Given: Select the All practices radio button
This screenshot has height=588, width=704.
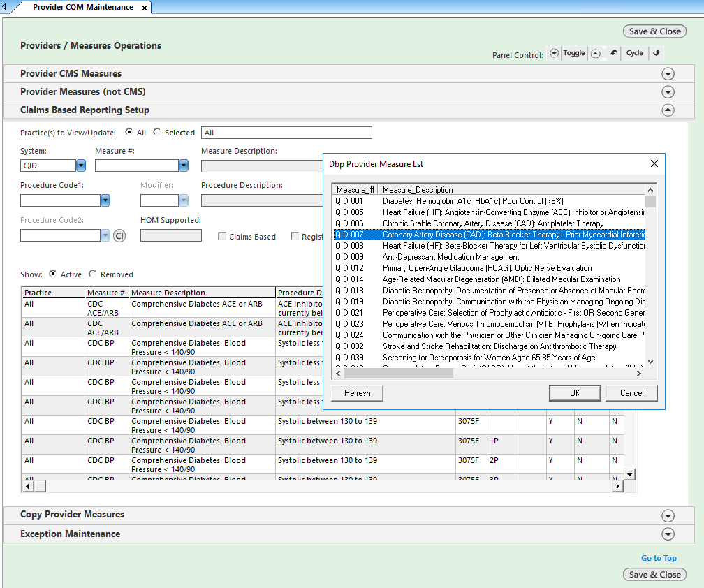Looking at the screenshot, I should tap(129, 132).
